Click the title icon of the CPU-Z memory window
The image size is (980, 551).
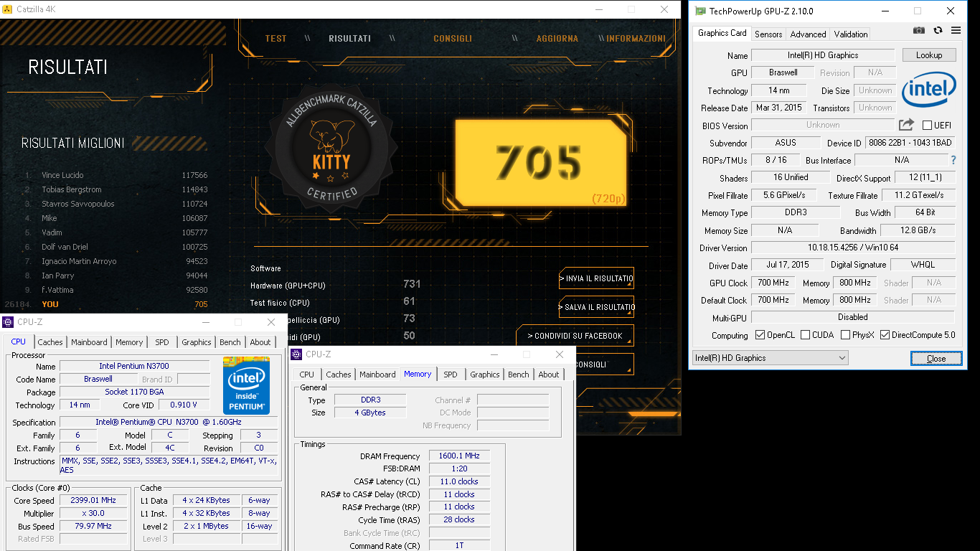tap(297, 354)
